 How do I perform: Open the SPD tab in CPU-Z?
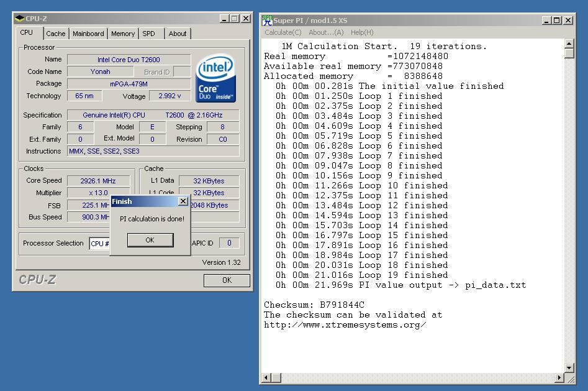point(148,34)
